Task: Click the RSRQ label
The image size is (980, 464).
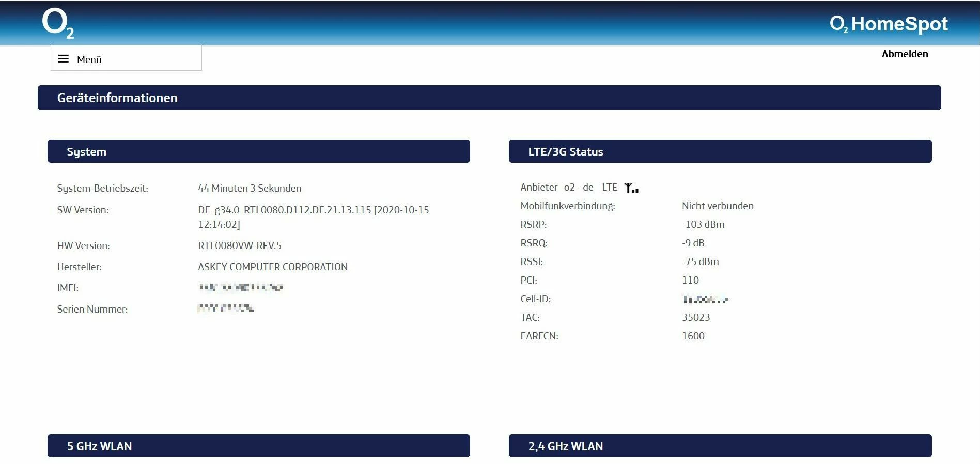Action: 534,243
